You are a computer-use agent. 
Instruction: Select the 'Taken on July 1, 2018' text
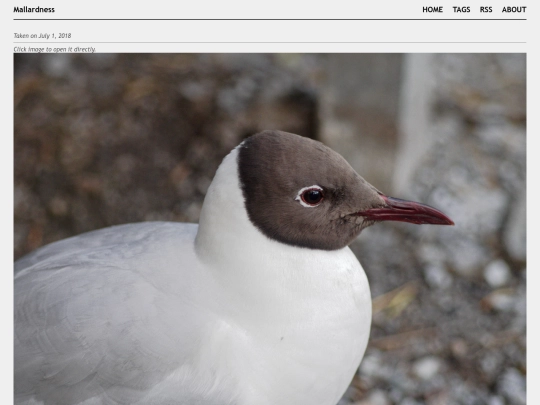click(x=42, y=36)
